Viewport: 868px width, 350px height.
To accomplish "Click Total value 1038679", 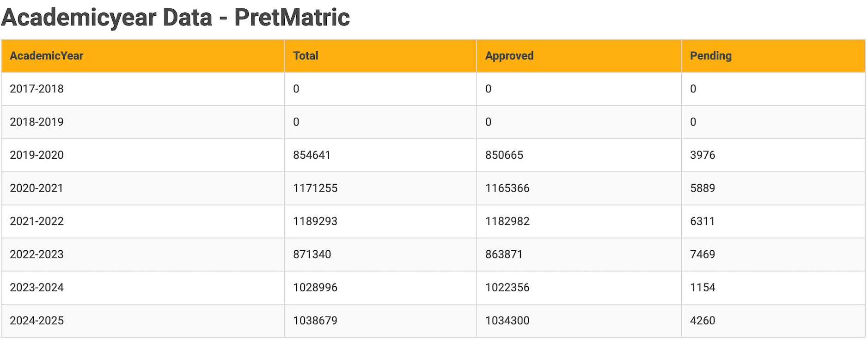I will 315,321.
